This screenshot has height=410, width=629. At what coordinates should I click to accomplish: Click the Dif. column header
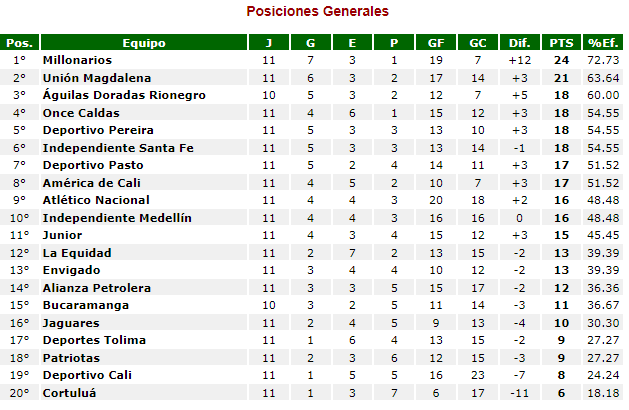[519, 43]
